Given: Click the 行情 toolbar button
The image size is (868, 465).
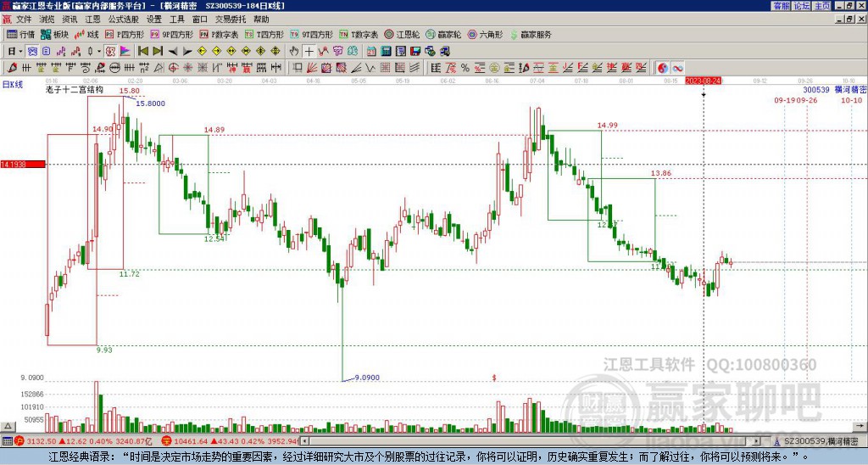Looking at the screenshot, I should [x=21, y=34].
